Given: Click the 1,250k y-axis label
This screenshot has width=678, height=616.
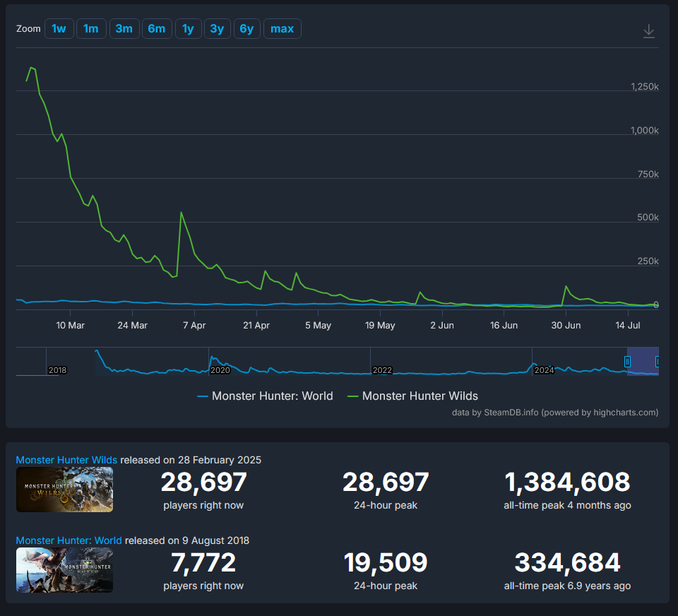Looking at the screenshot, I should tap(645, 86).
